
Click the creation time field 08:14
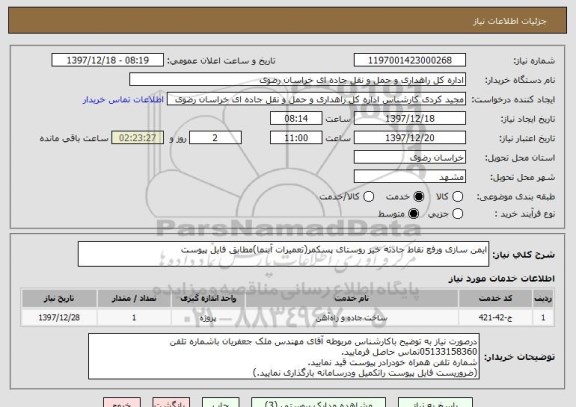coord(296,119)
